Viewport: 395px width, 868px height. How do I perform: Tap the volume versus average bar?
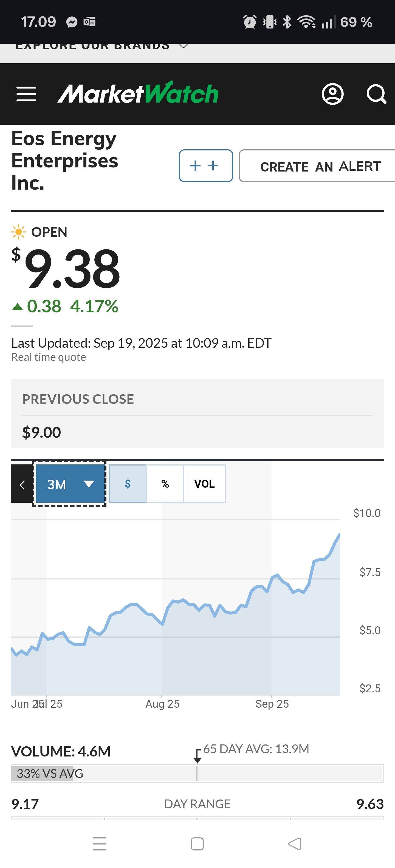pyautogui.click(x=197, y=773)
